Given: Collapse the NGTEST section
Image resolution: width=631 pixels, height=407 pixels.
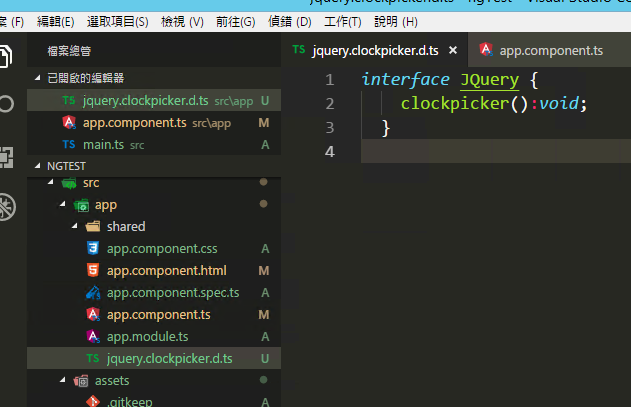Looking at the screenshot, I should click(37, 165).
